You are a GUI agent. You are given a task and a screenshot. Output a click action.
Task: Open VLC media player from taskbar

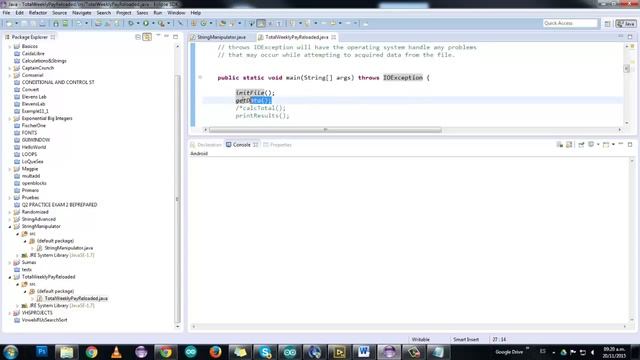coord(116,352)
